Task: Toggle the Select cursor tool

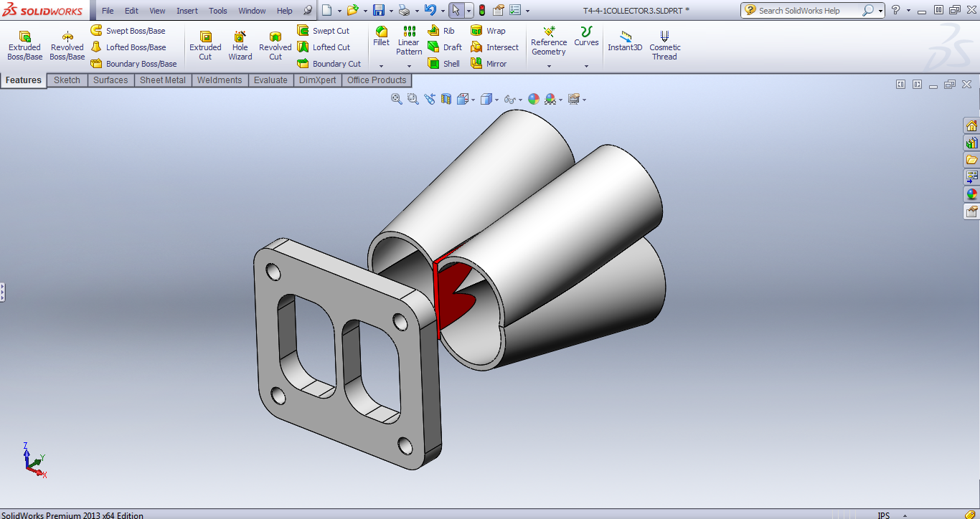Action: coord(456,11)
